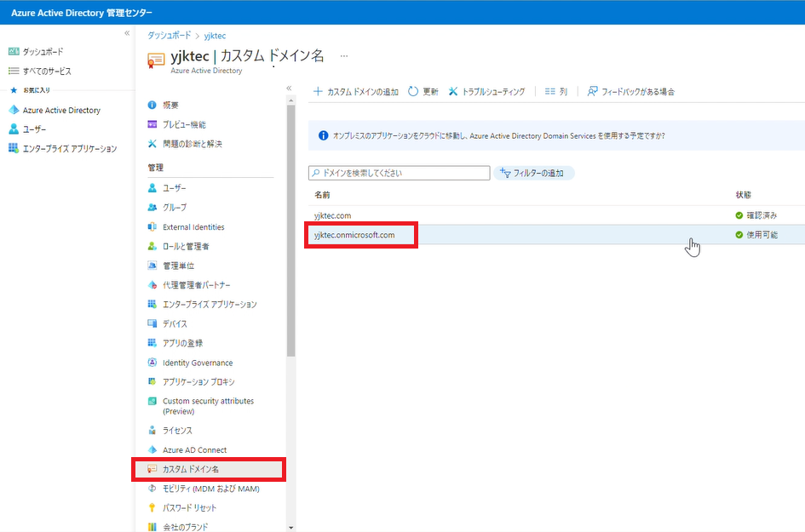This screenshot has width=805, height=532.
Task: Open エンタープライズ アプリケーション under 管理
Action: [210, 304]
